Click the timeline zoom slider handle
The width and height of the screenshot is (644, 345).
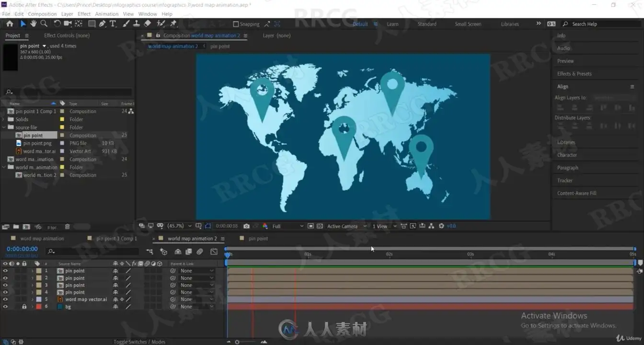point(237,342)
